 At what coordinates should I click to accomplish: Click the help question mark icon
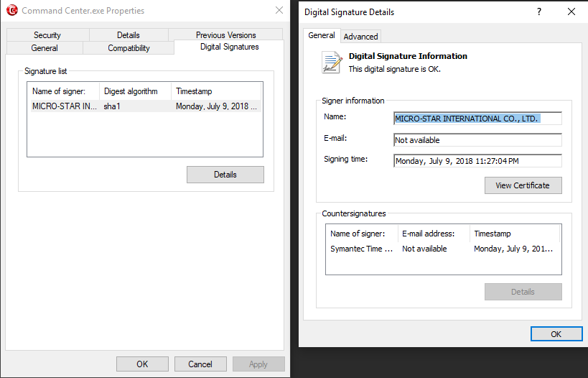coord(539,11)
